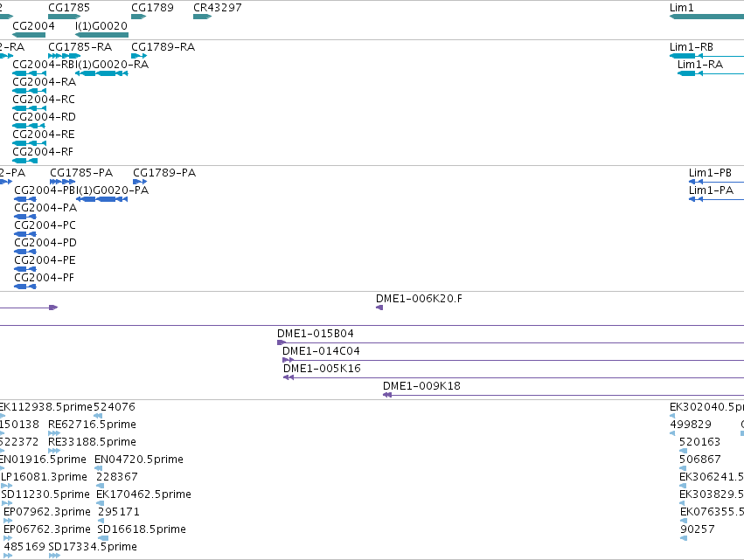Select the DME1-014C04 clone label

click(321, 351)
